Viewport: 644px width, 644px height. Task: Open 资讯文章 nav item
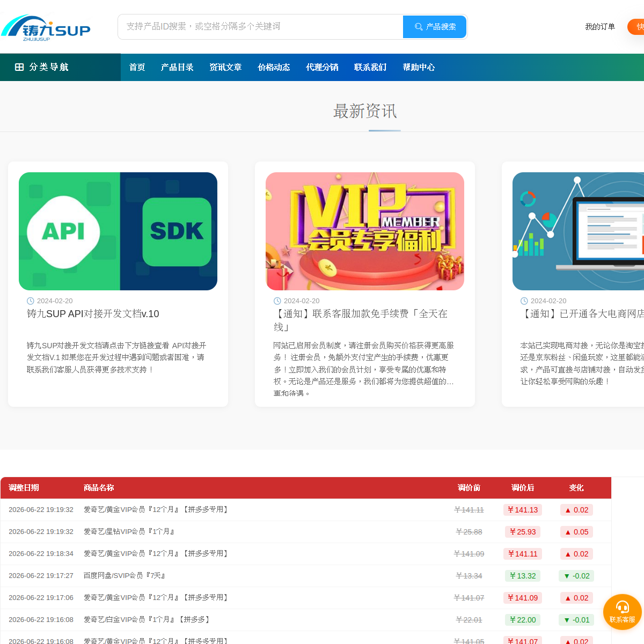[225, 67]
